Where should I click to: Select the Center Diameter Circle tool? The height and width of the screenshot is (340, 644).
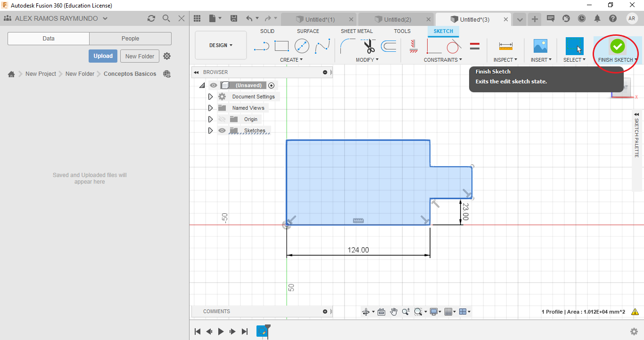(x=302, y=46)
